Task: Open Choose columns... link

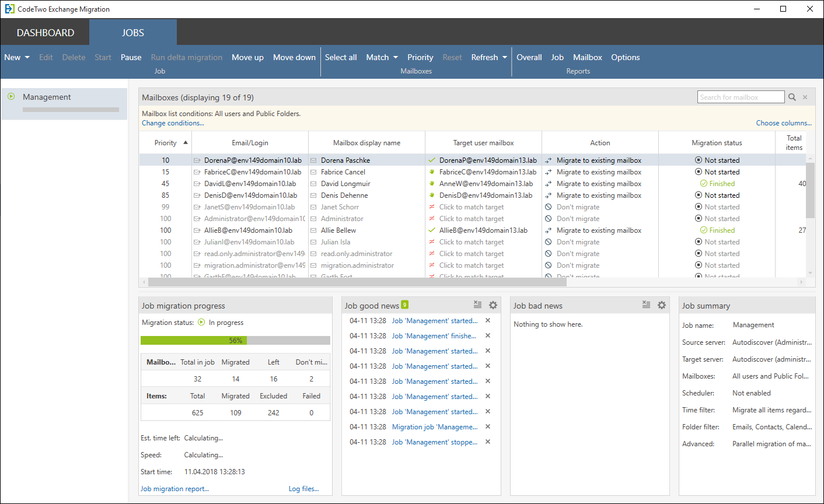Action: pos(784,123)
